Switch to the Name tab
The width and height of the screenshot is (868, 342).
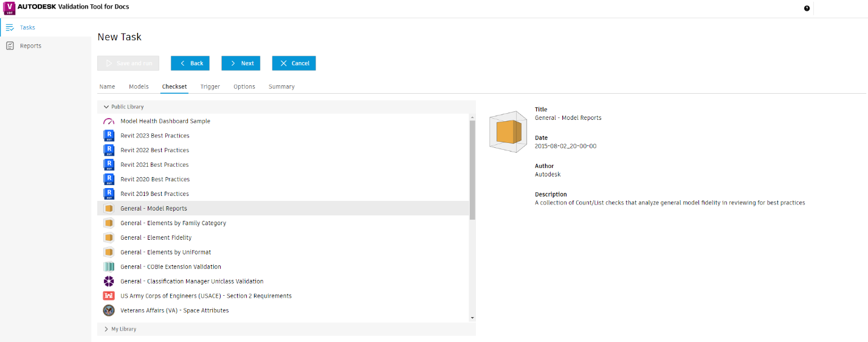107,86
